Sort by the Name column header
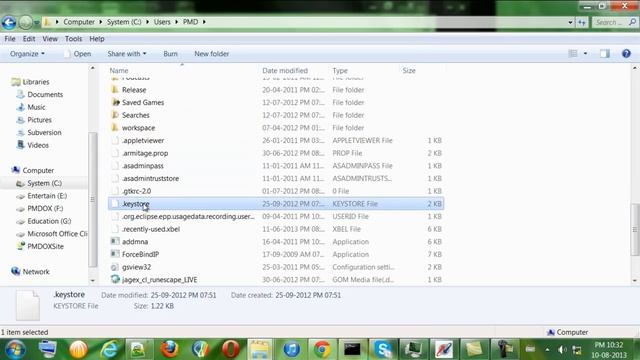640x360 pixels. point(119,71)
